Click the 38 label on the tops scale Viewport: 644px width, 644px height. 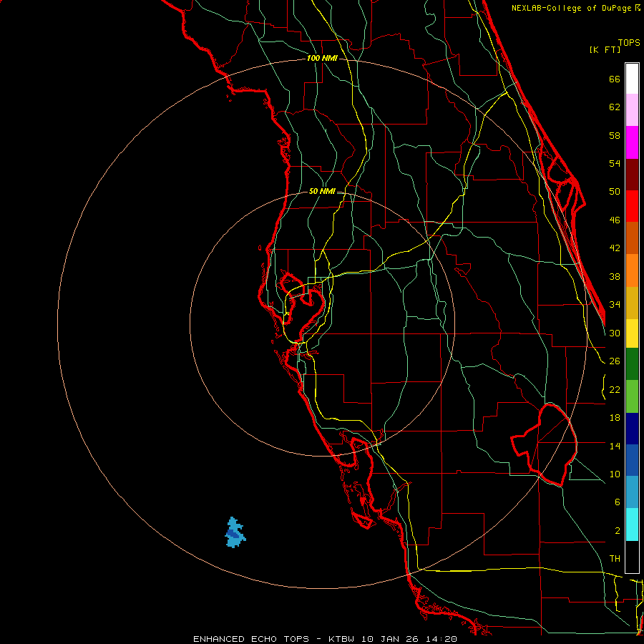[x=615, y=276]
